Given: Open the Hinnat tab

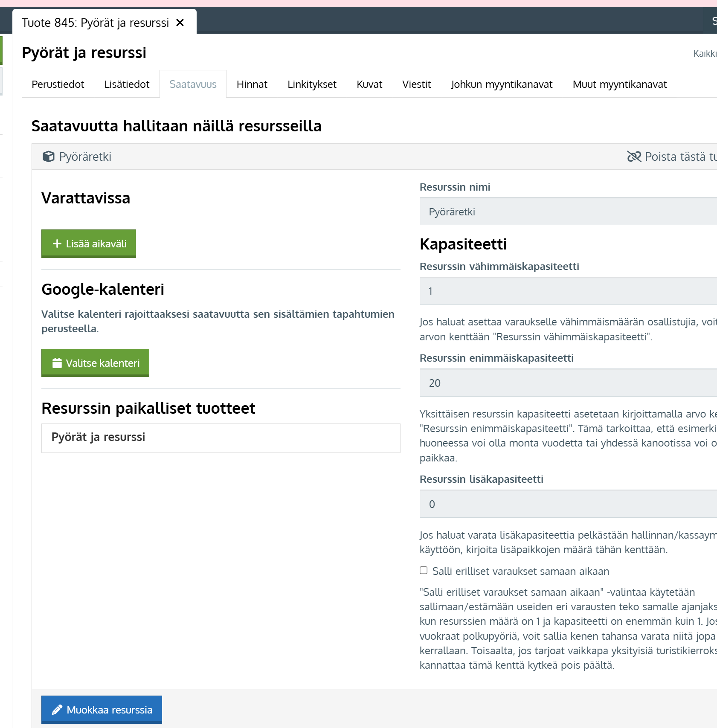Looking at the screenshot, I should tap(252, 84).
